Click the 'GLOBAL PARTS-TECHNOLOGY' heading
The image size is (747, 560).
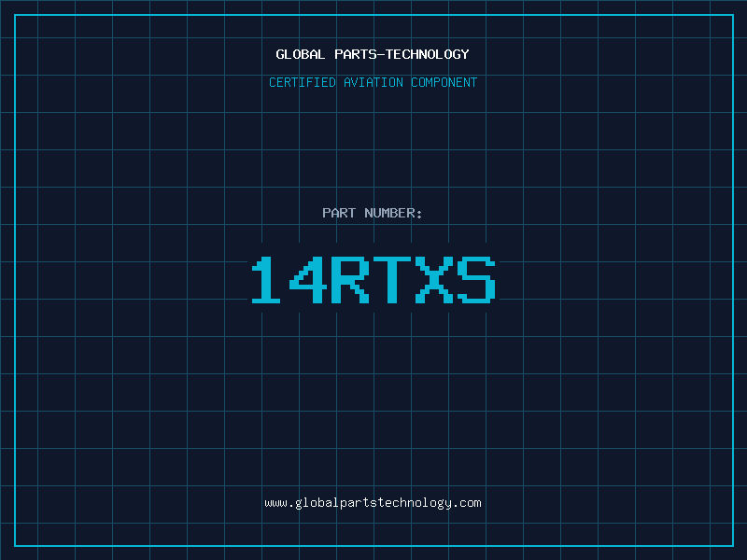(373, 54)
